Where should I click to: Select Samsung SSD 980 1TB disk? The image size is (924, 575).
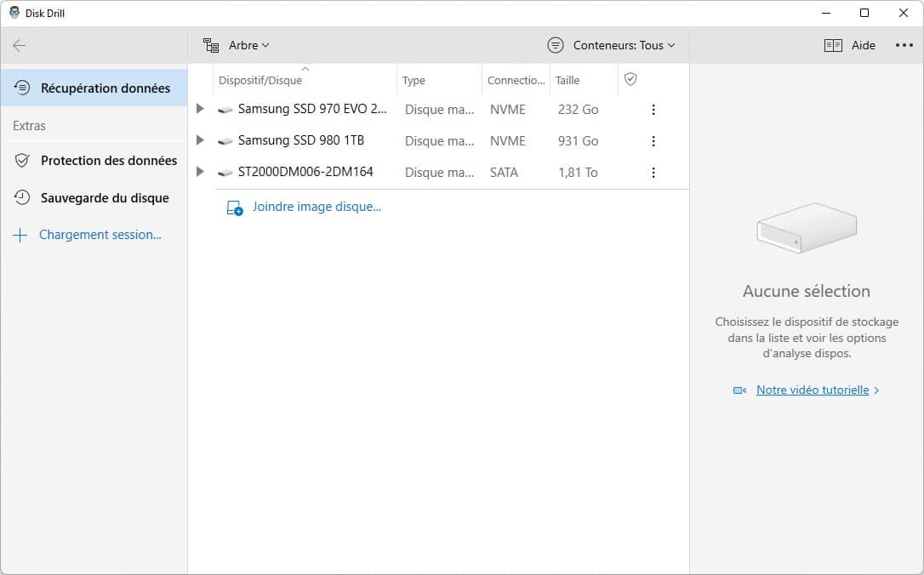point(301,140)
